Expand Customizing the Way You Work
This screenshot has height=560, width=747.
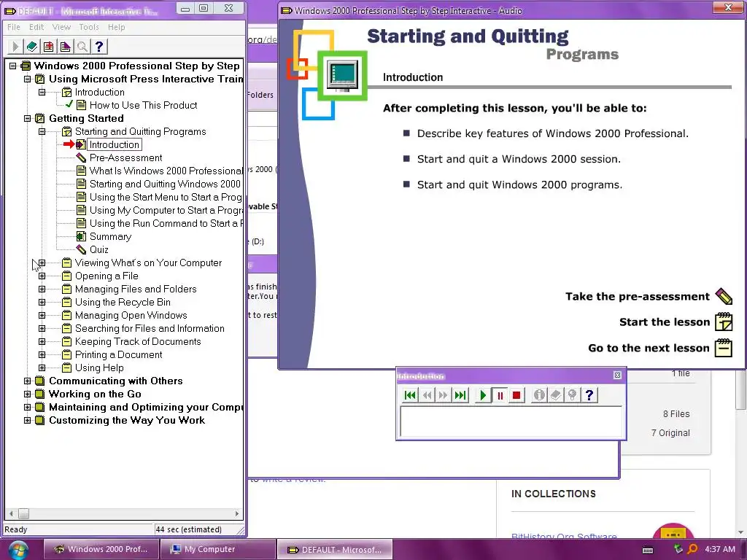click(28, 421)
